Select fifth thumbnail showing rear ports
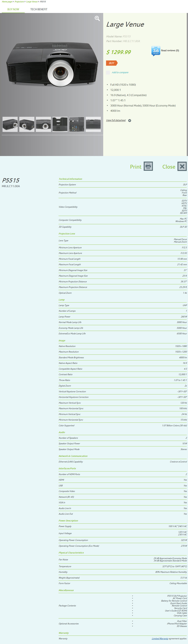 coord(77,124)
